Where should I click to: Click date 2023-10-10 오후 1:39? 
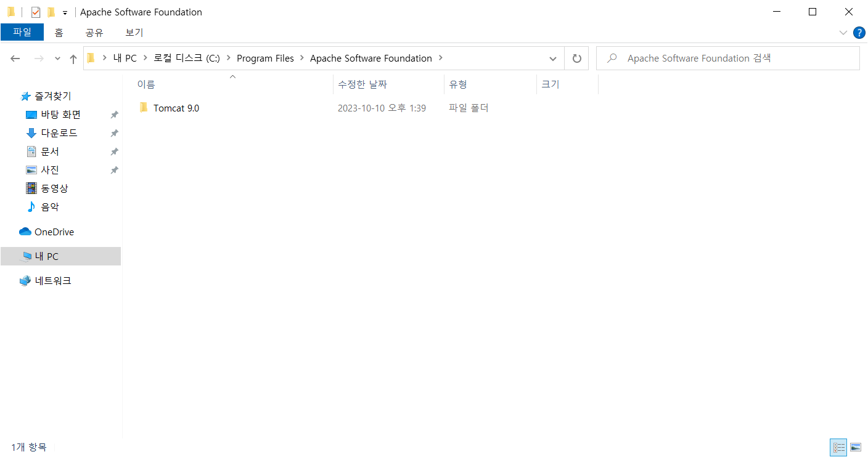pyautogui.click(x=382, y=108)
